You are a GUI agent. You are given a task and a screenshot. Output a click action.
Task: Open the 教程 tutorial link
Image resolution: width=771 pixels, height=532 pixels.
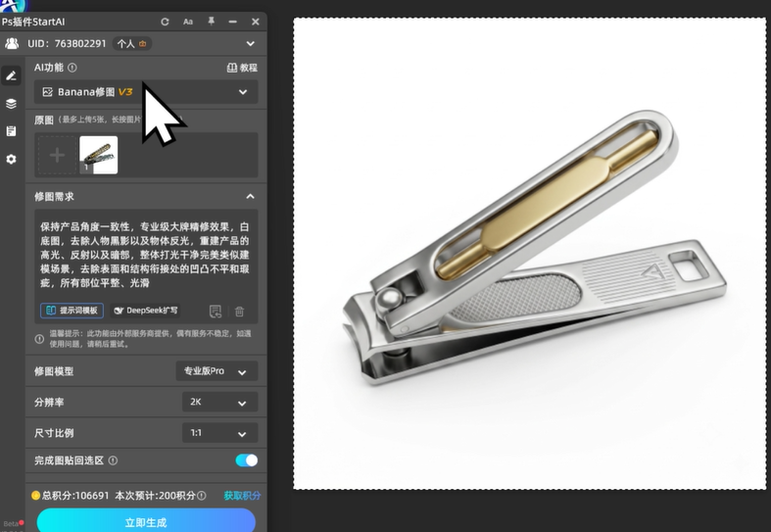click(x=242, y=68)
